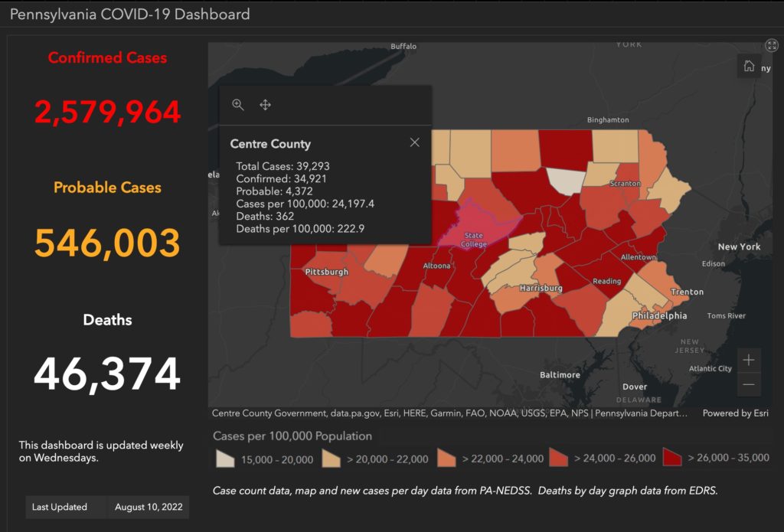Expand the map to full screen
Viewport: 784px width, 532px height.
click(x=771, y=47)
